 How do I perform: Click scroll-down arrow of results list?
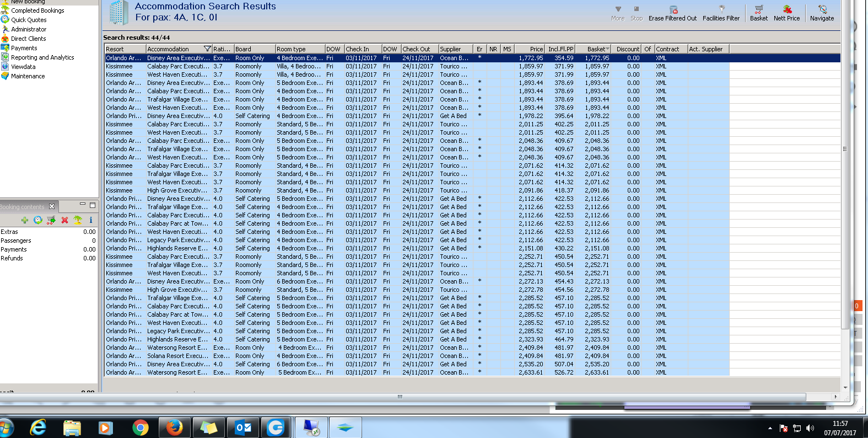point(844,387)
